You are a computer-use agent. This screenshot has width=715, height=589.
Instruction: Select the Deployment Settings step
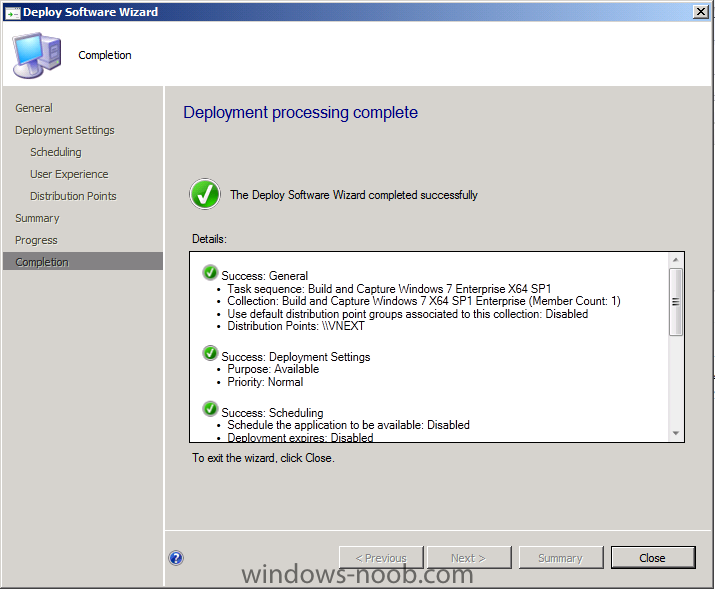(65, 130)
